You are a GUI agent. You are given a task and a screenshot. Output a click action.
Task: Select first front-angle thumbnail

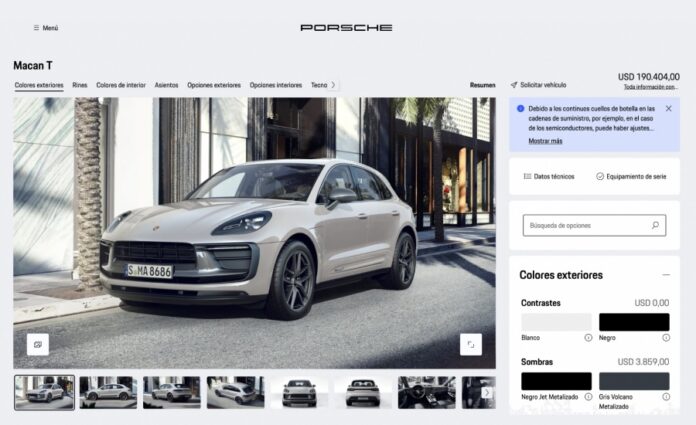[x=44, y=393]
